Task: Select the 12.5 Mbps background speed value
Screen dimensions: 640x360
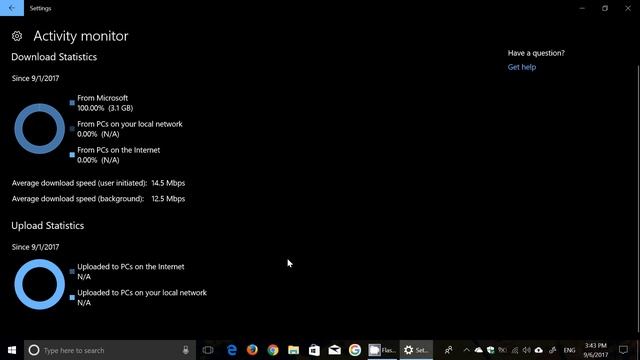Action: click(168, 199)
